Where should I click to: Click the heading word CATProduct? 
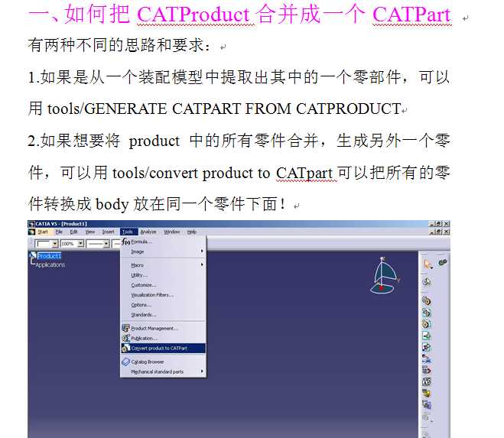pyautogui.click(x=193, y=15)
